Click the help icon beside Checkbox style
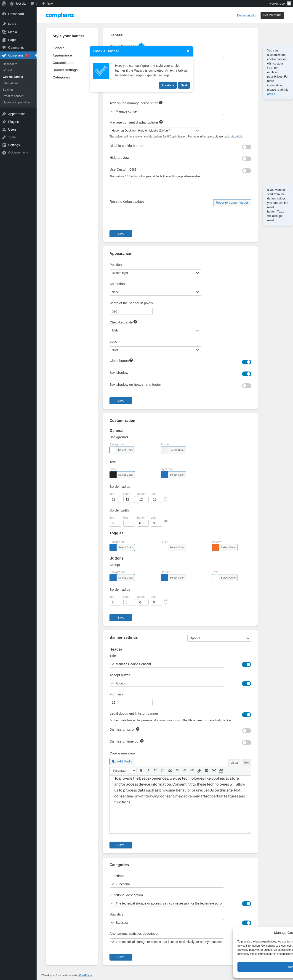Viewport: 293px width, 980px height. point(135,322)
